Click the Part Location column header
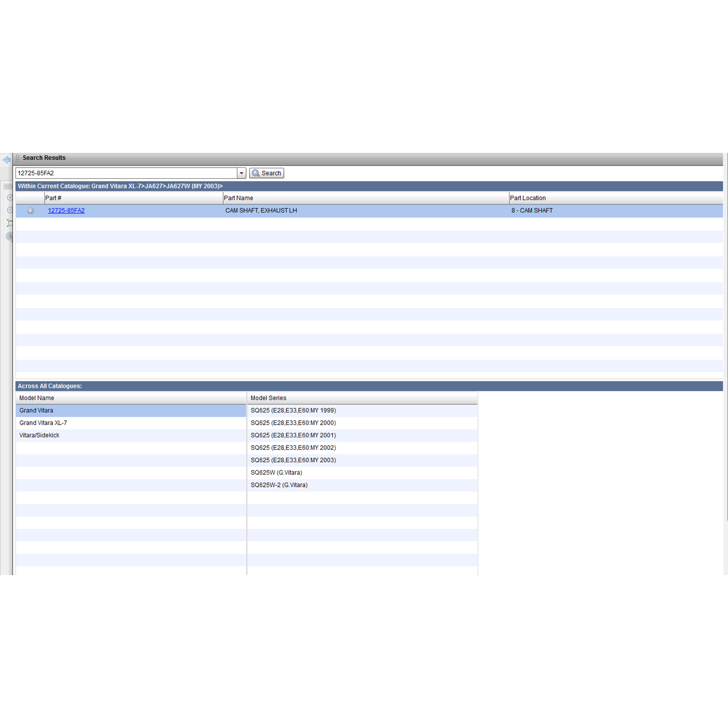The image size is (728, 728). 528,198
